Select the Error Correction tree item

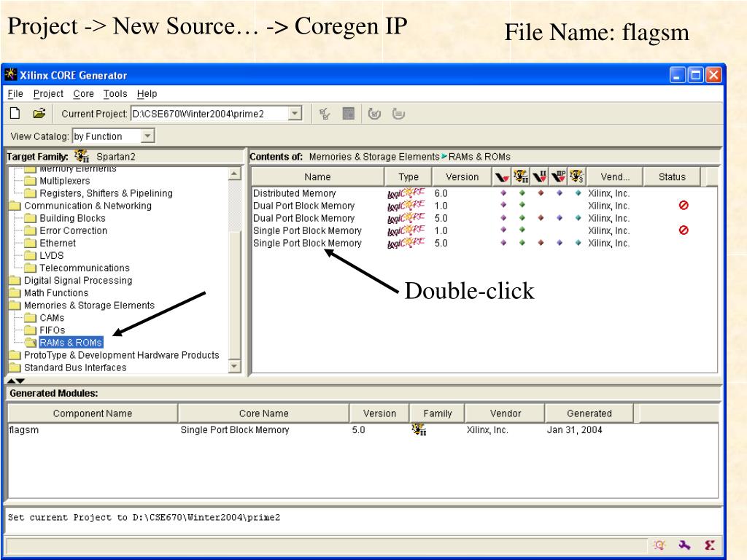[74, 230]
